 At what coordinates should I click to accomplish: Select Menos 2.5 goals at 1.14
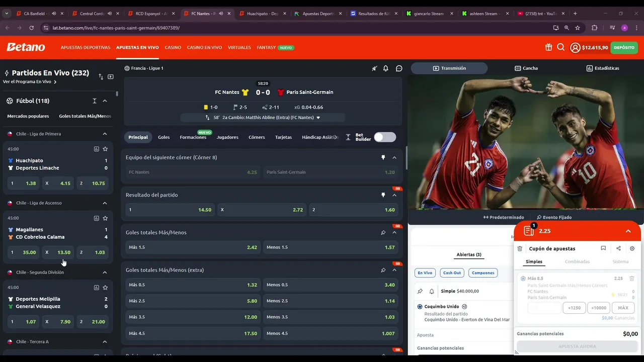(331, 301)
